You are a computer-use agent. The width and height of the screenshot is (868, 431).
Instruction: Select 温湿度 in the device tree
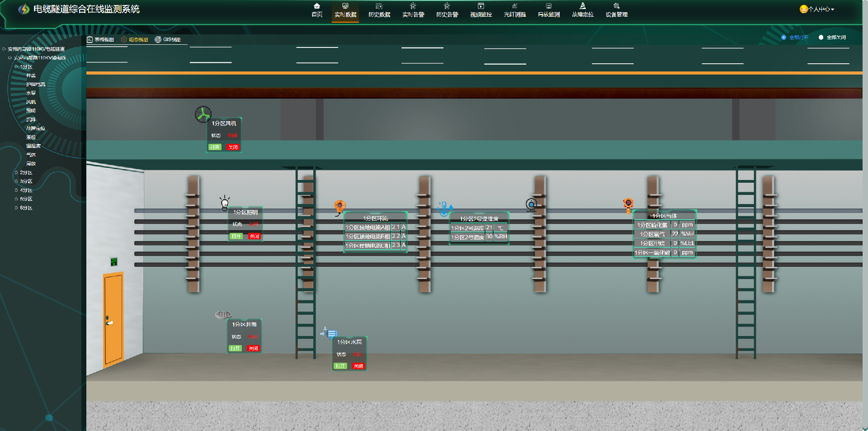(33, 146)
